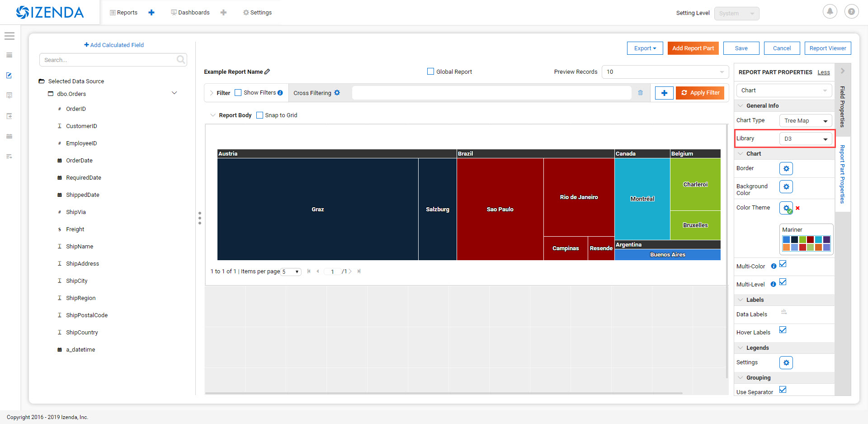Viewport: 868px width, 424px height.
Task: Enable the Global Report checkbox
Action: pyautogui.click(x=430, y=71)
